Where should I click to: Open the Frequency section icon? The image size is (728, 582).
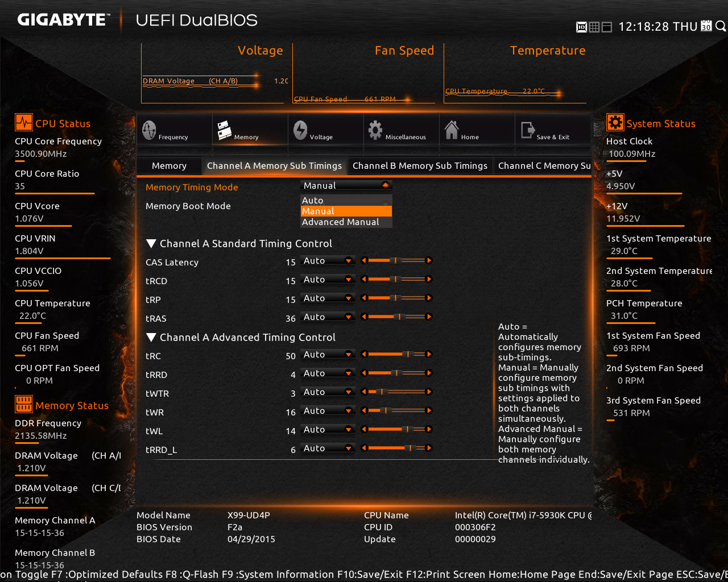(x=149, y=130)
